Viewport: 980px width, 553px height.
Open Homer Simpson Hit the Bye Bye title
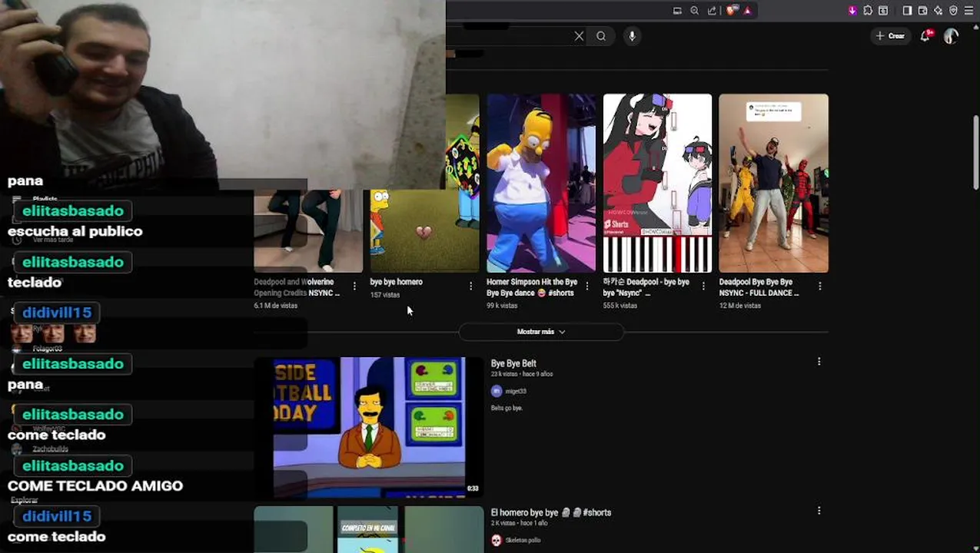click(532, 287)
